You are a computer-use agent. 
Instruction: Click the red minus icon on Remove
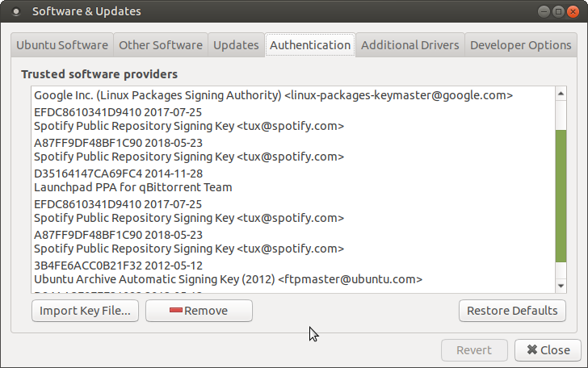click(175, 311)
